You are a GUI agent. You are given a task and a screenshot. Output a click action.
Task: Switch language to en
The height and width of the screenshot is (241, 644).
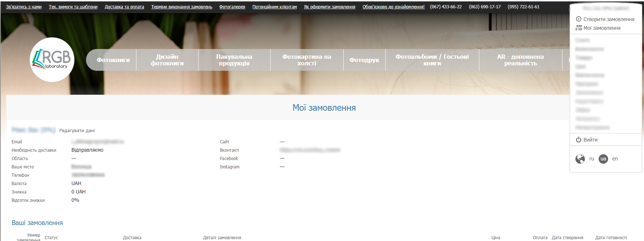pos(615,159)
